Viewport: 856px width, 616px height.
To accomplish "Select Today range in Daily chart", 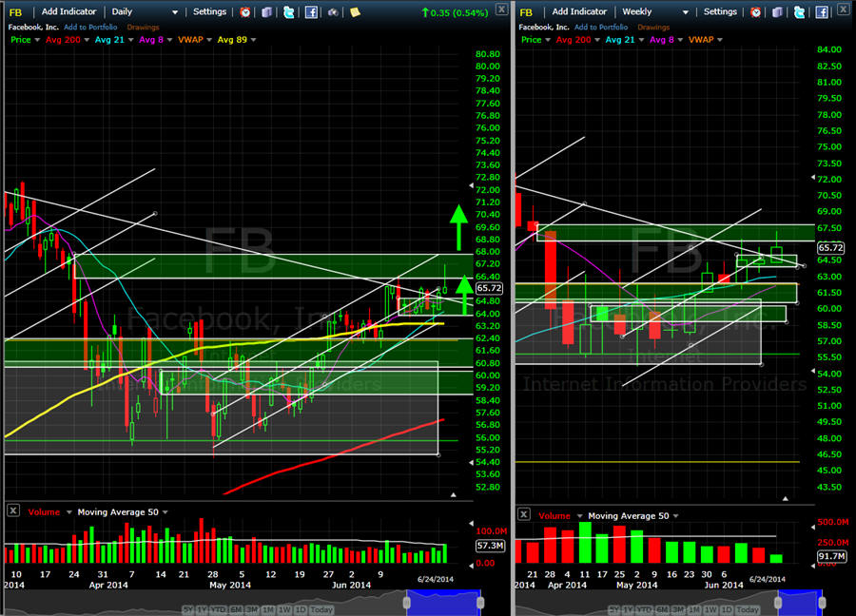I will click(321, 609).
